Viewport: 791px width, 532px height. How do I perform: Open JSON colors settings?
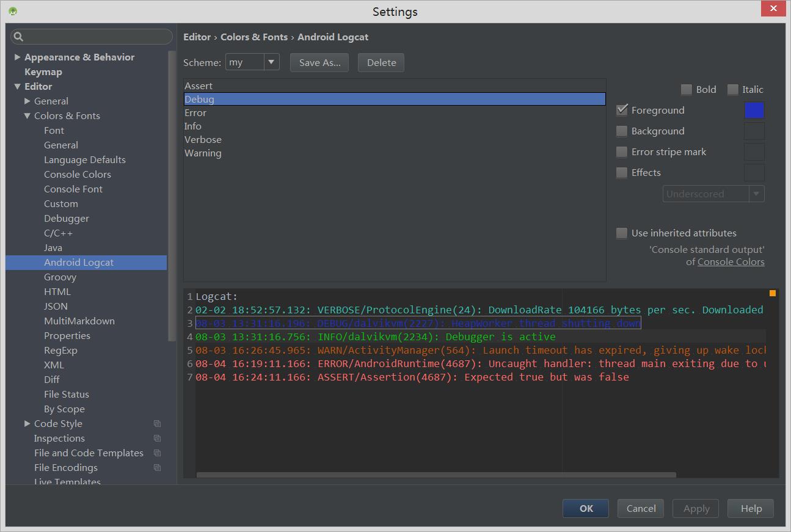56,306
